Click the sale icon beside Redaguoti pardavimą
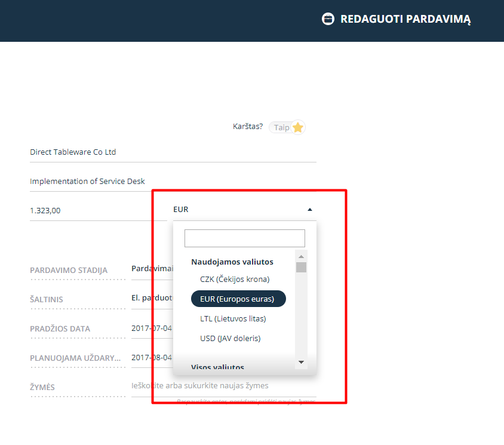Screen dimensions: 504x445 tap(328, 19)
